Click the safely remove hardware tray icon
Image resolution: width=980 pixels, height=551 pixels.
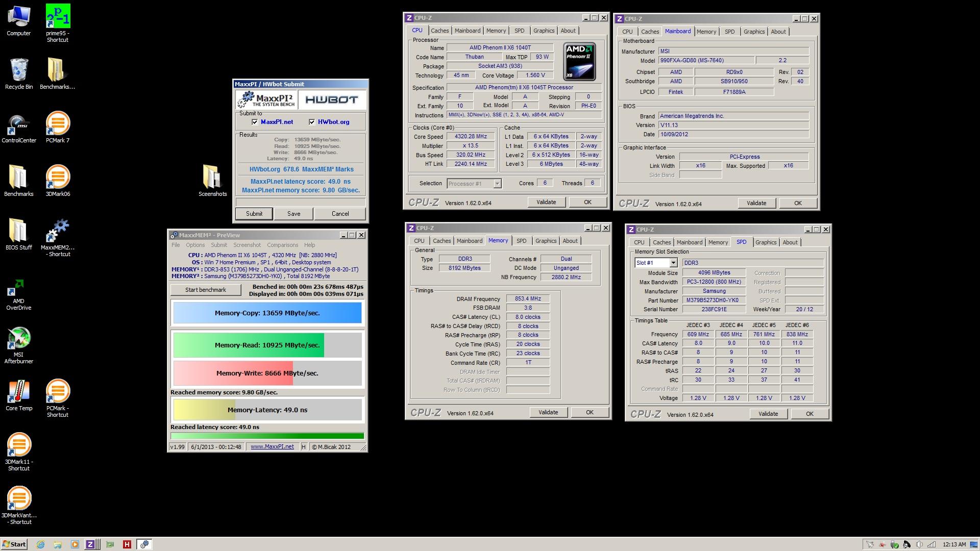click(x=894, y=544)
